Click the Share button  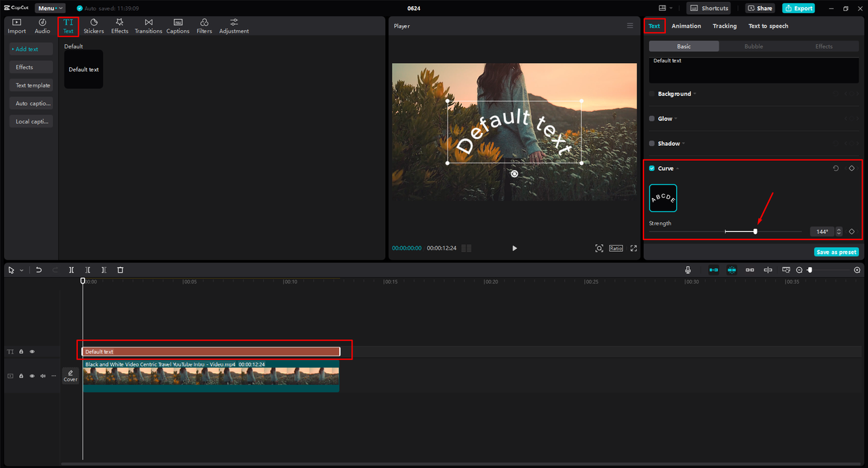[759, 8]
